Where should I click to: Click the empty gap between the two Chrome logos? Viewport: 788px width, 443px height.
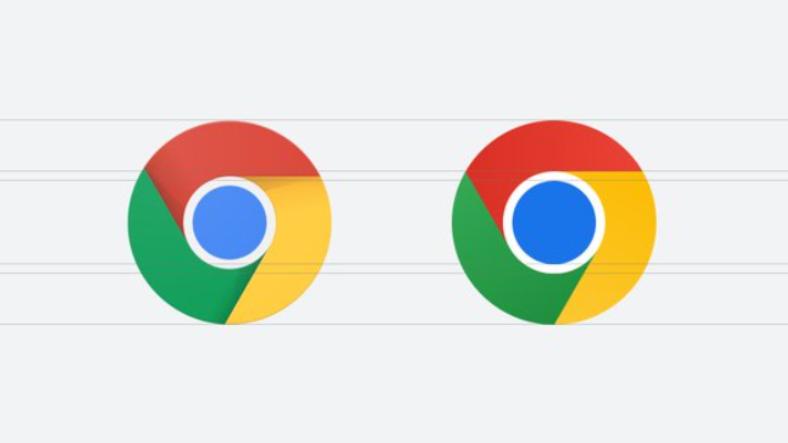[392, 223]
